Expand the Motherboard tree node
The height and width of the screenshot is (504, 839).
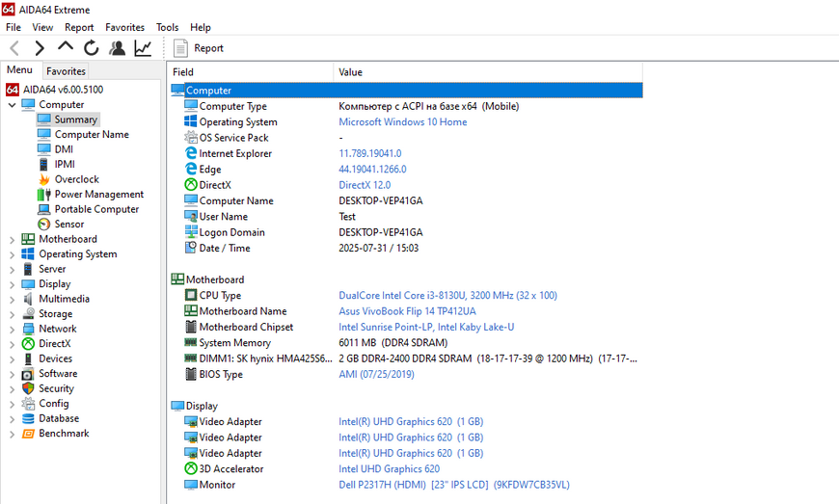12,239
